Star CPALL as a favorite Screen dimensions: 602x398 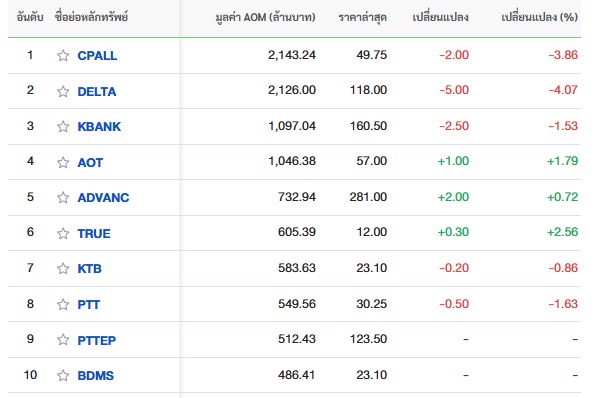coord(63,56)
